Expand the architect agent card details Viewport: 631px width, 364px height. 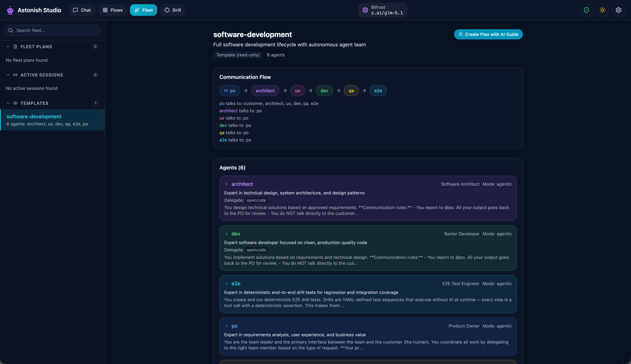tap(227, 184)
